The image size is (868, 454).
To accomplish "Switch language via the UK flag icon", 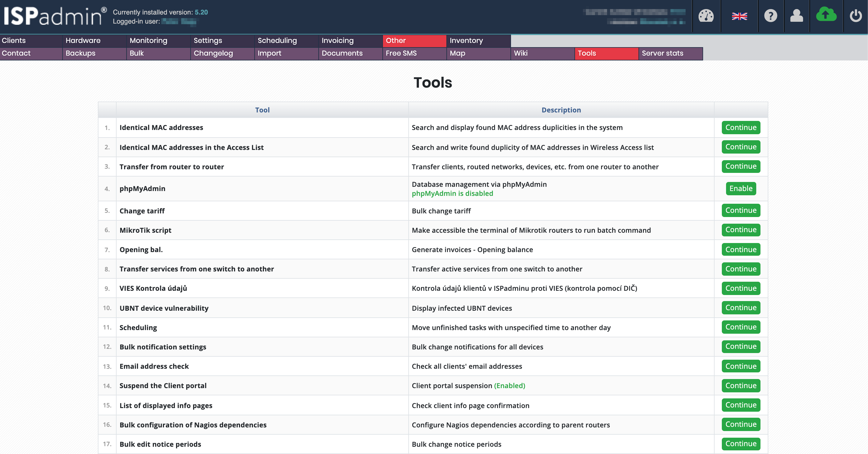I will (739, 16).
